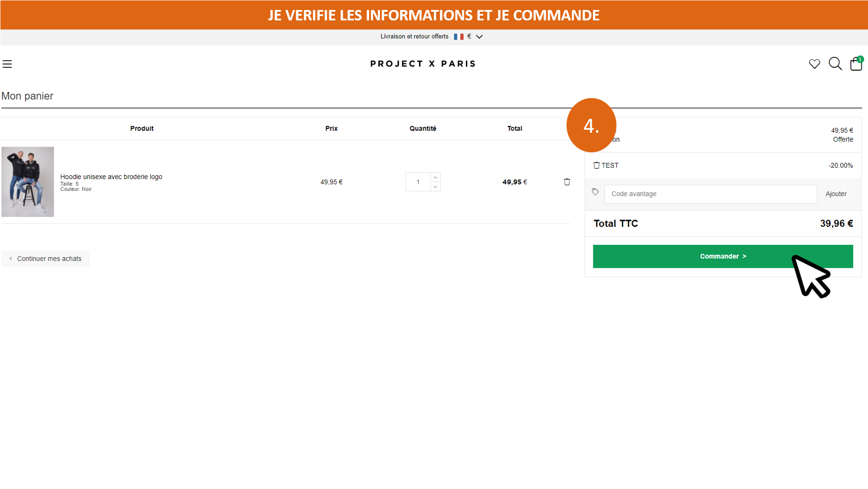Open the search magnifier icon
868x489 pixels.
pyautogui.click(x=835, y=64)
